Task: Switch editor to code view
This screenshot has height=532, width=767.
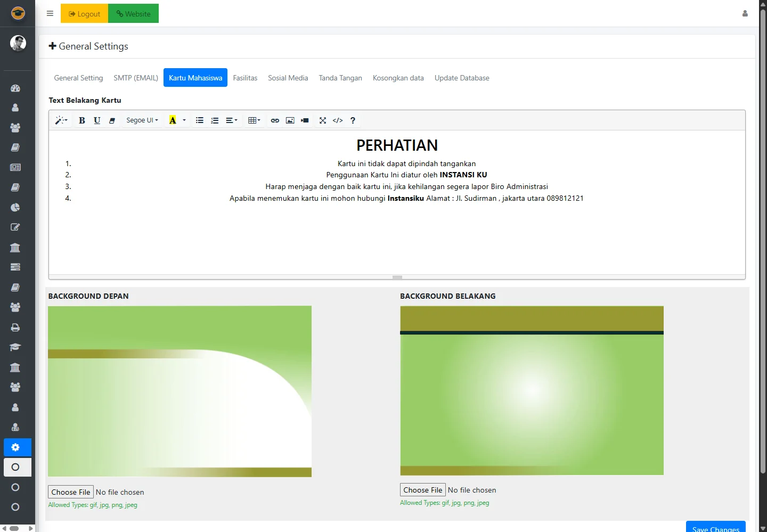Action: click(x=338, y=120)
